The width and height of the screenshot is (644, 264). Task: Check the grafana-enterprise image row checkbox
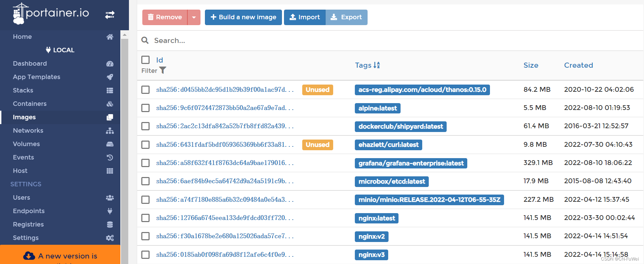click(x=145, y=163)
